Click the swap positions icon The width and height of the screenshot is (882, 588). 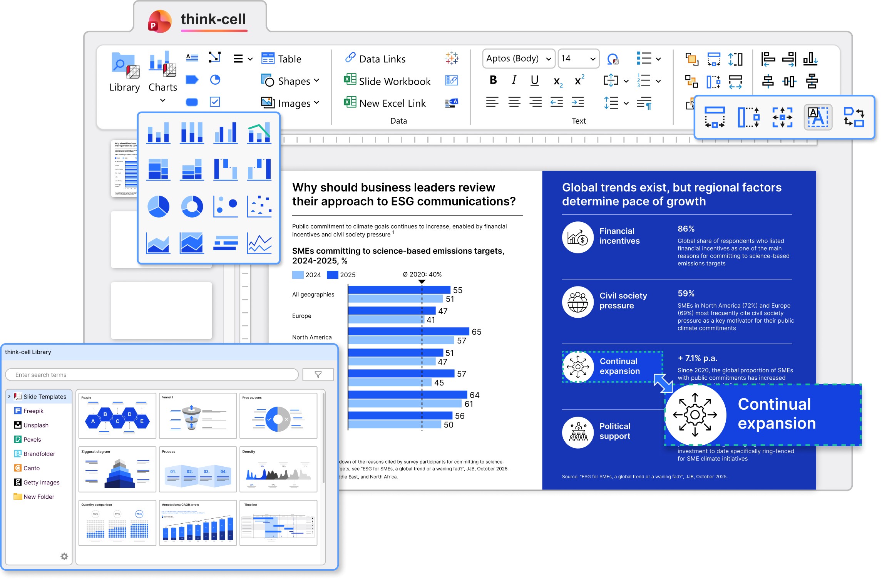854,117
